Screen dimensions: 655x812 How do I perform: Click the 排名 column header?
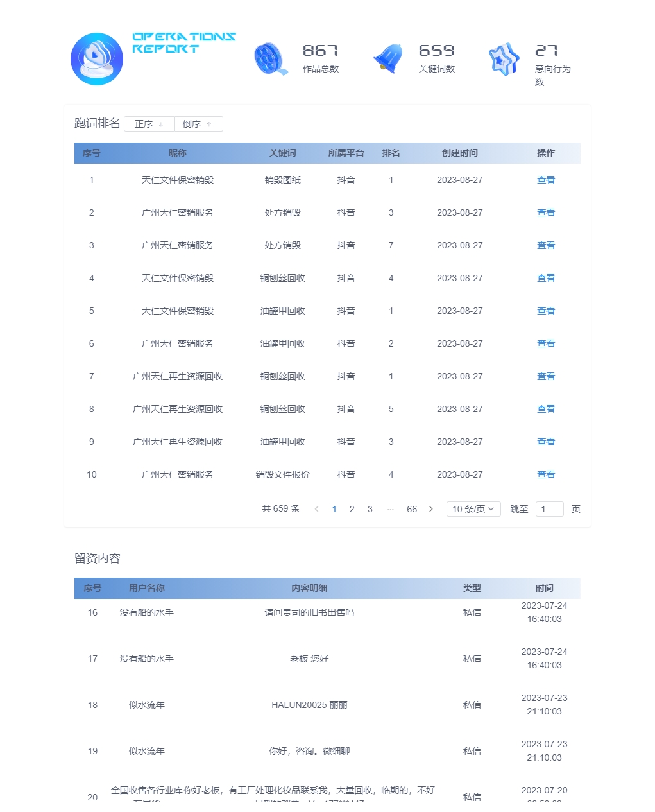coord(391,153)
